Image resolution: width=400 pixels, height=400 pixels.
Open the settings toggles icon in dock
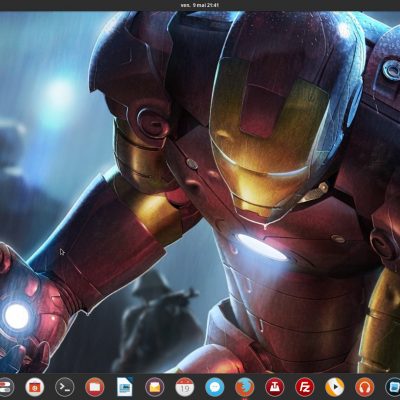(6, 387)
